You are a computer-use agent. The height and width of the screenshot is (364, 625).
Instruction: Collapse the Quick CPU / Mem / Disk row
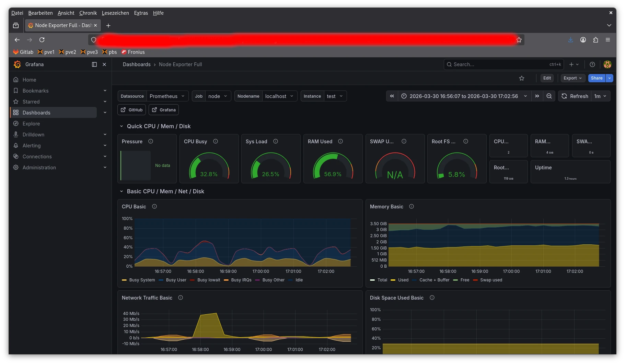121,126
